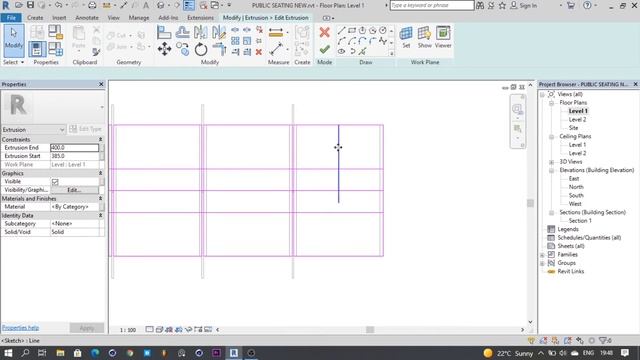Click the 1 : 100 view scale
The image size is (640, 360).
[x=128, y=330]
